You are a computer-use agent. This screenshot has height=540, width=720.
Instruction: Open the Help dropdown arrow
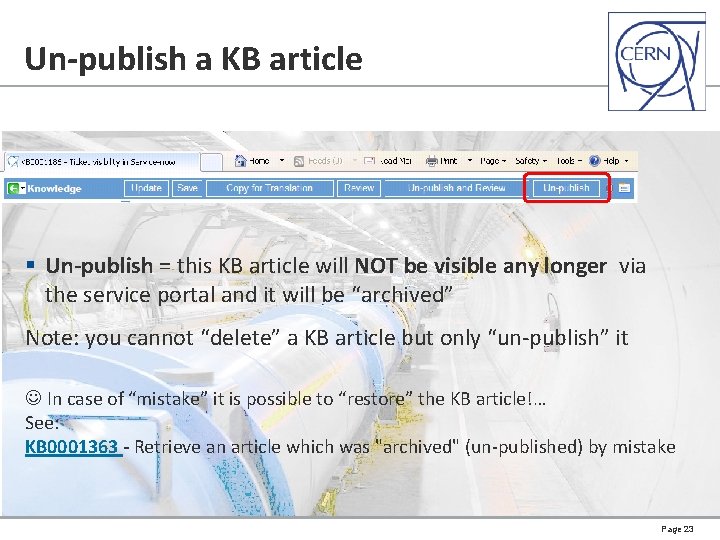tap(626, 161)
